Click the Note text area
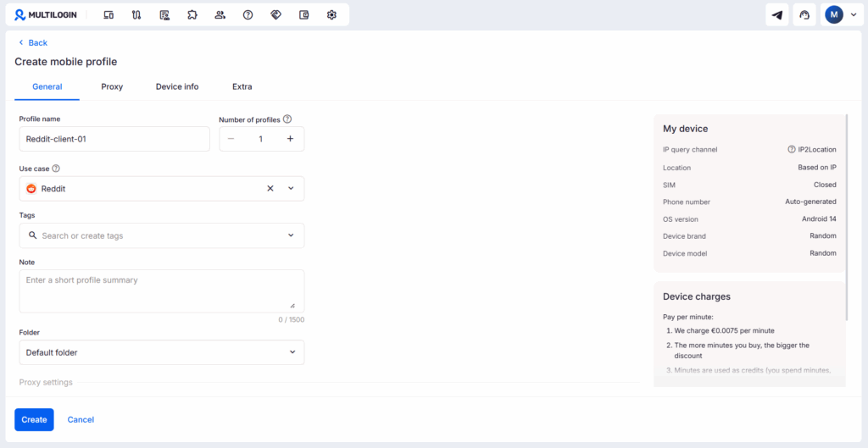Screen dimensions: 868x448 click(x=162, y=291)
